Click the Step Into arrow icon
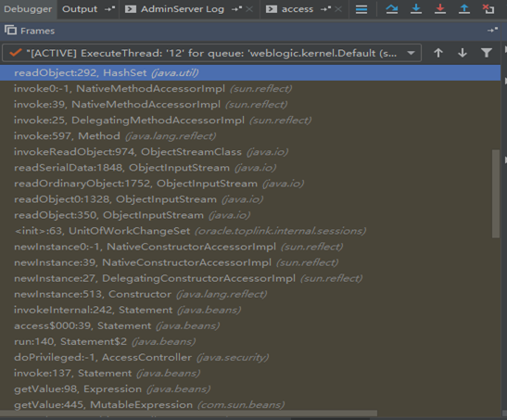 (x=416, y=9)
